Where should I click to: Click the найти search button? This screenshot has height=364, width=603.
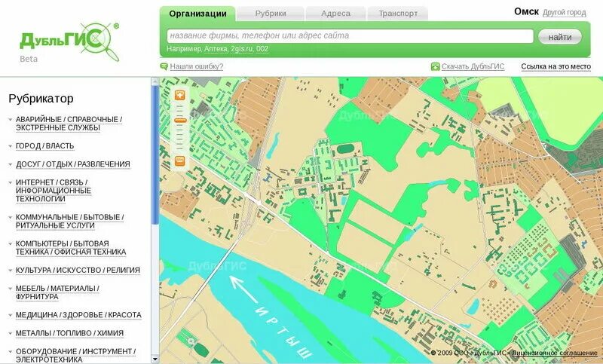[560, 37]
